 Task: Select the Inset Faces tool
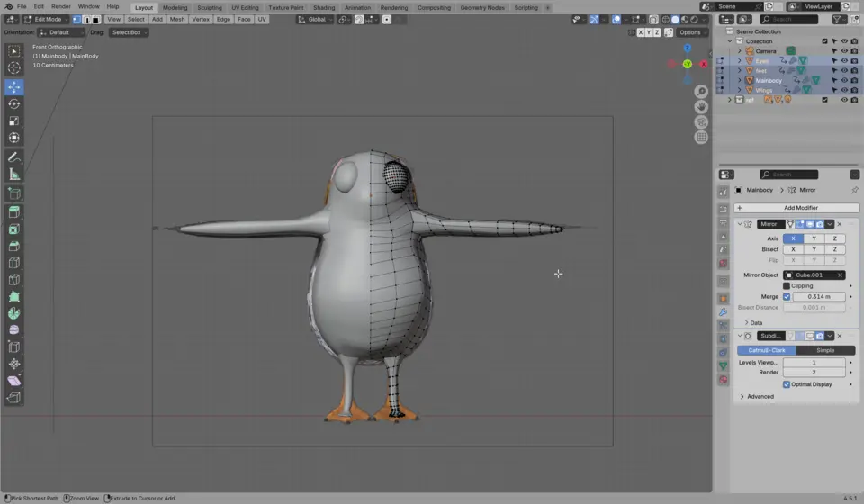coord(13,229)
